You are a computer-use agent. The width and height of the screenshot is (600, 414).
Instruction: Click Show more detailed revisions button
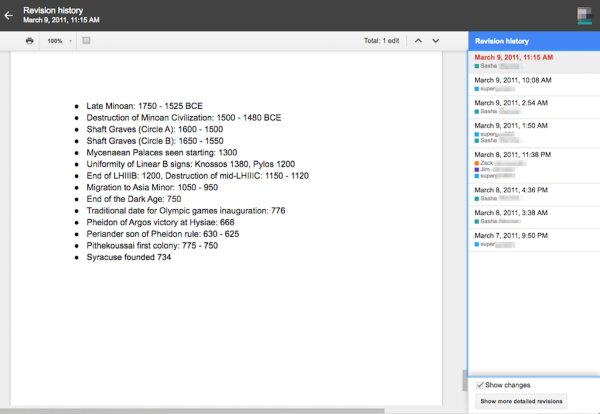(521, 401)
